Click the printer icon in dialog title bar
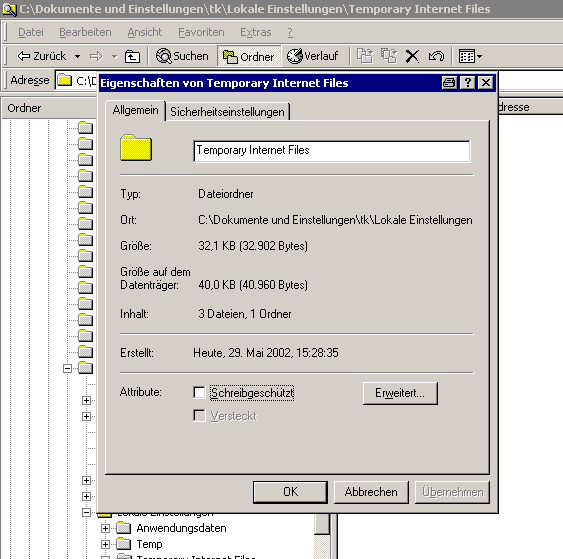Image resolution: width=563 pixels, height=559 pixels. tap(449, 83)
